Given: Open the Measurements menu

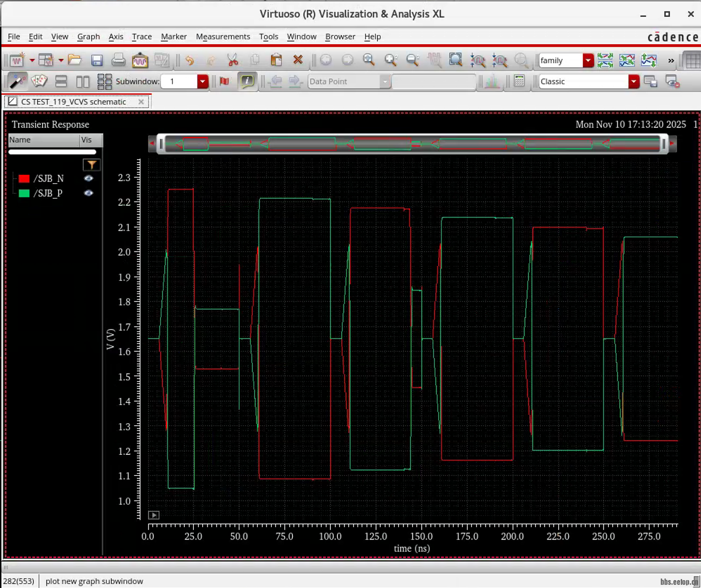Looking at the screenshot, I should pyautogui.click(x=223, y=36).
